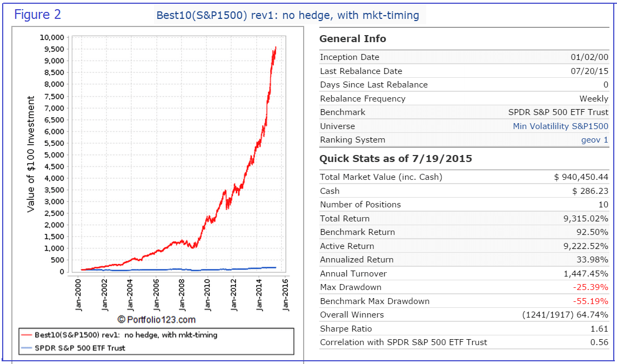The image size is (617, 364).
Task: Select the Active Return value 9,222.52%
Action: tap(586, 246)
